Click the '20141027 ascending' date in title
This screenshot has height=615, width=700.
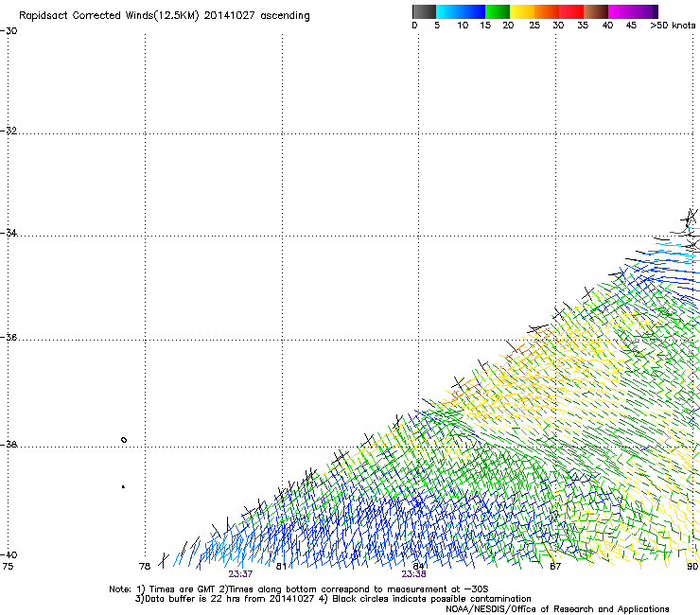pyautogui.click(x=256, y=16)
